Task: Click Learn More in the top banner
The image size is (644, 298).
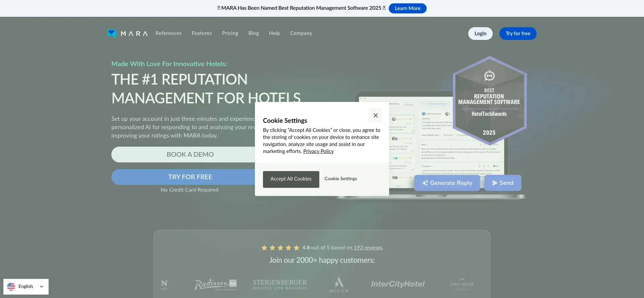Action: click(x=408, y=8)
